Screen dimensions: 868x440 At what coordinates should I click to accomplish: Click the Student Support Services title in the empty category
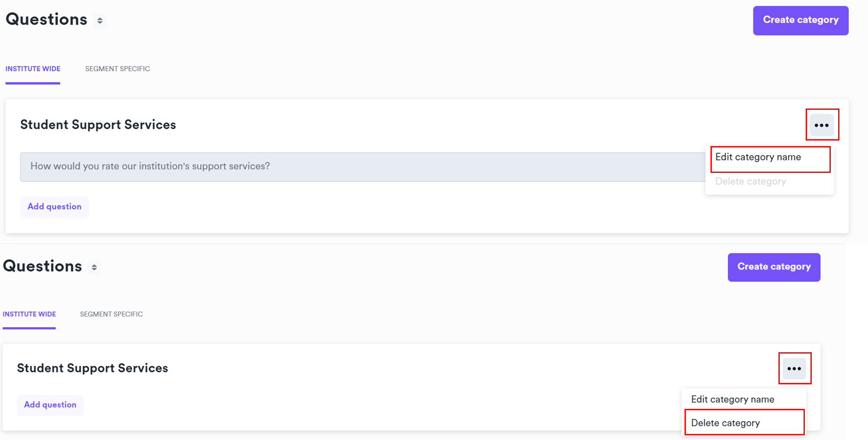tap(93, 368)
